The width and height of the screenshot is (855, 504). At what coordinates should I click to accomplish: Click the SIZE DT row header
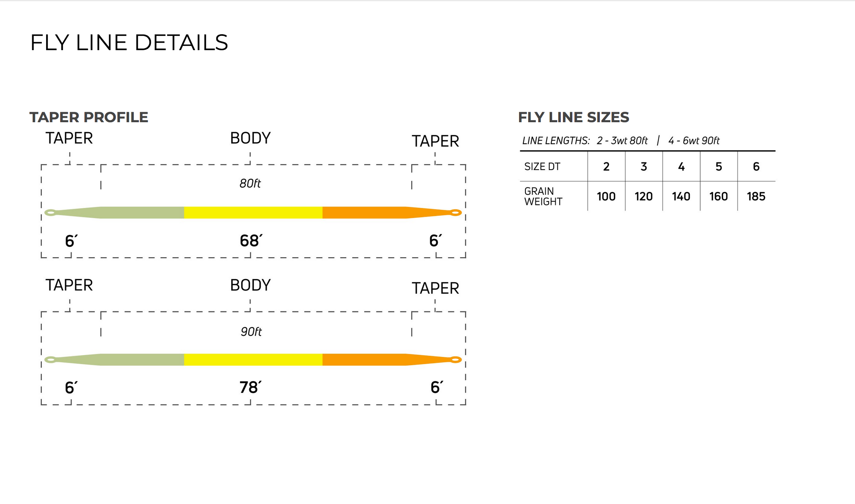(542, 167)
